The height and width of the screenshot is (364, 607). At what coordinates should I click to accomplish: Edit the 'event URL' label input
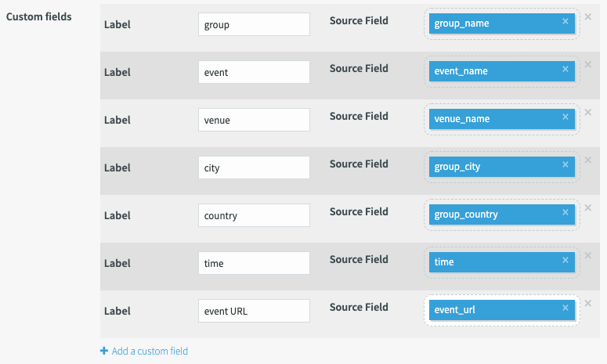[x=254, y=311]
